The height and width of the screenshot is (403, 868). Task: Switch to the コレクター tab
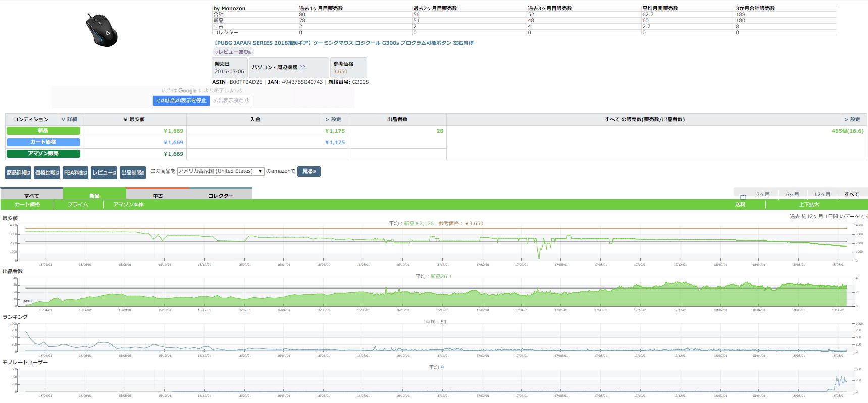221,195
